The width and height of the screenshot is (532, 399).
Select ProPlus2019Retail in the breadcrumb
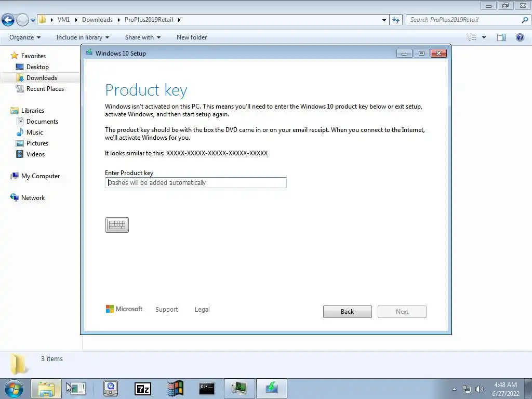pos(149,20)
